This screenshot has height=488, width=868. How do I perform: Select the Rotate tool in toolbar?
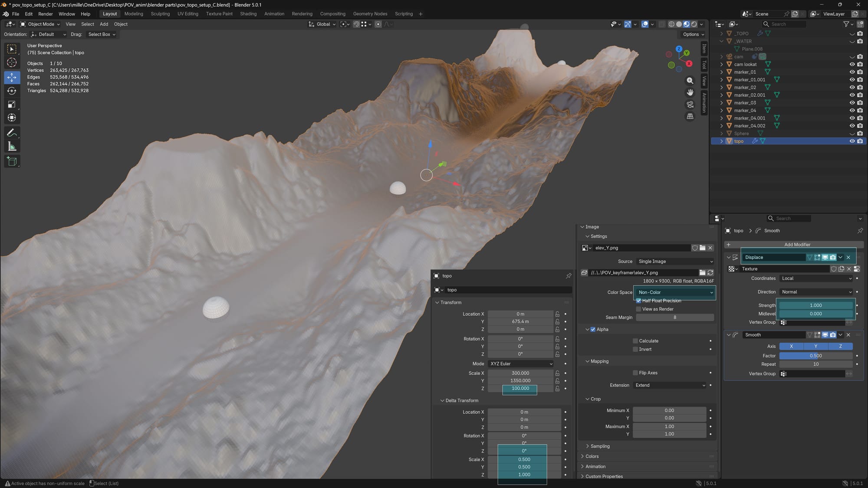coord(12,91)
